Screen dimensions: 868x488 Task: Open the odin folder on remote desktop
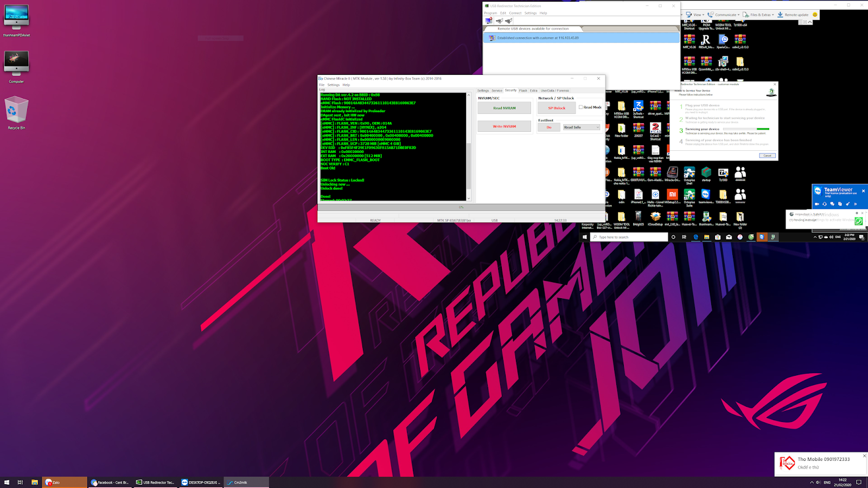[622, 196]
